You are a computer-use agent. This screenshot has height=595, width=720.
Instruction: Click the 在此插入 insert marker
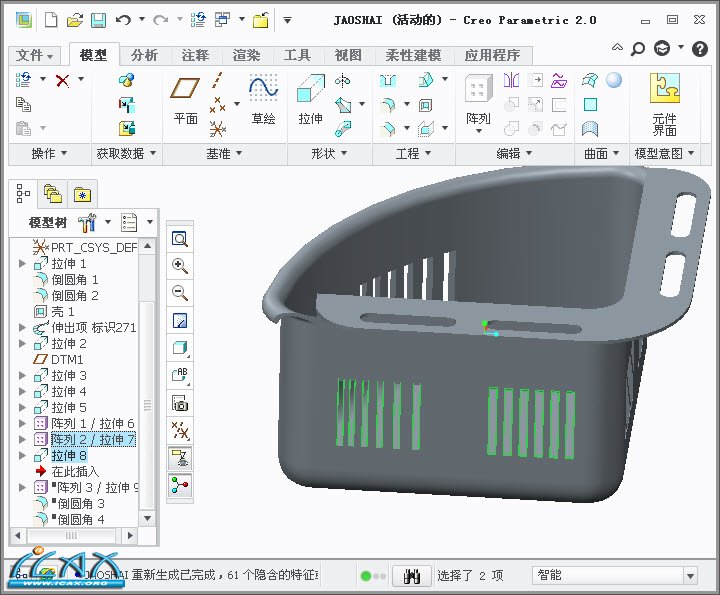tap(74, 471)
